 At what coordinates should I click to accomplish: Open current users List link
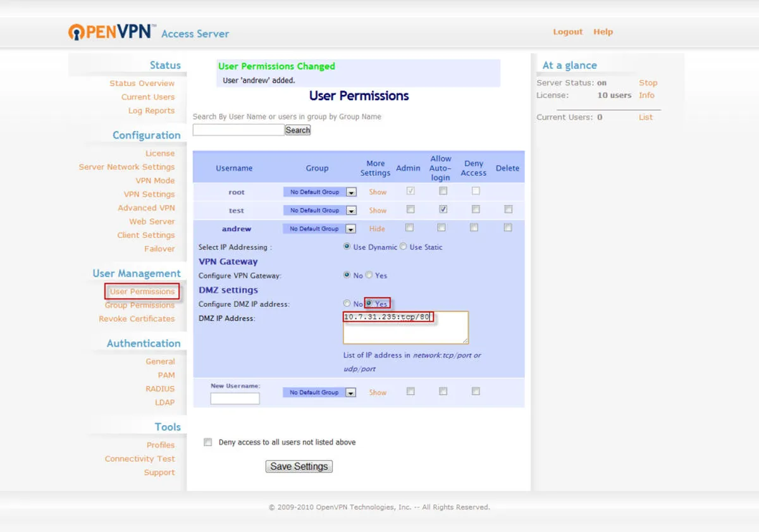pos(645,117)
